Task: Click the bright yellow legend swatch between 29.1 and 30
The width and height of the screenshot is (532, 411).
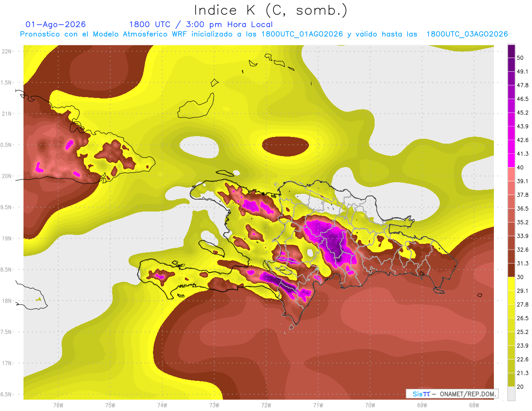Action: [511, 284]
